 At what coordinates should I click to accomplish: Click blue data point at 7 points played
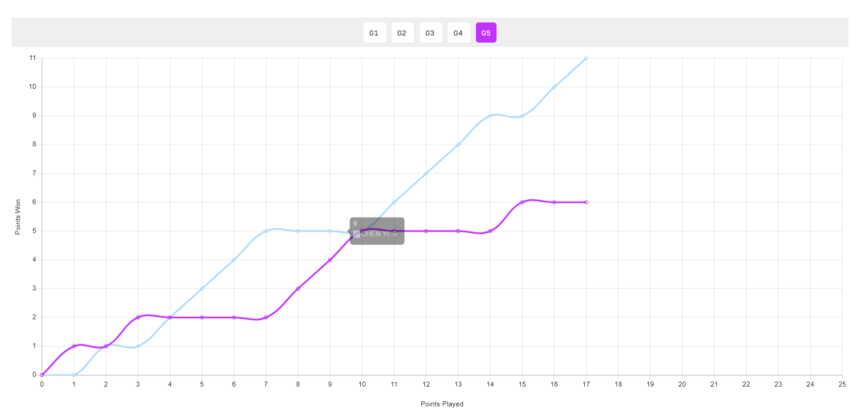tap(266, 231)
